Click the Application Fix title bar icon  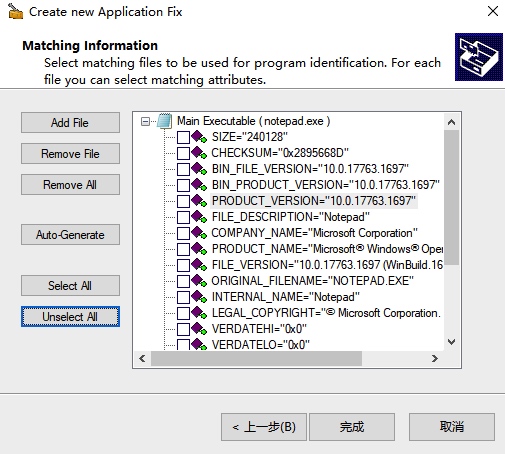(x=15, y=11)
